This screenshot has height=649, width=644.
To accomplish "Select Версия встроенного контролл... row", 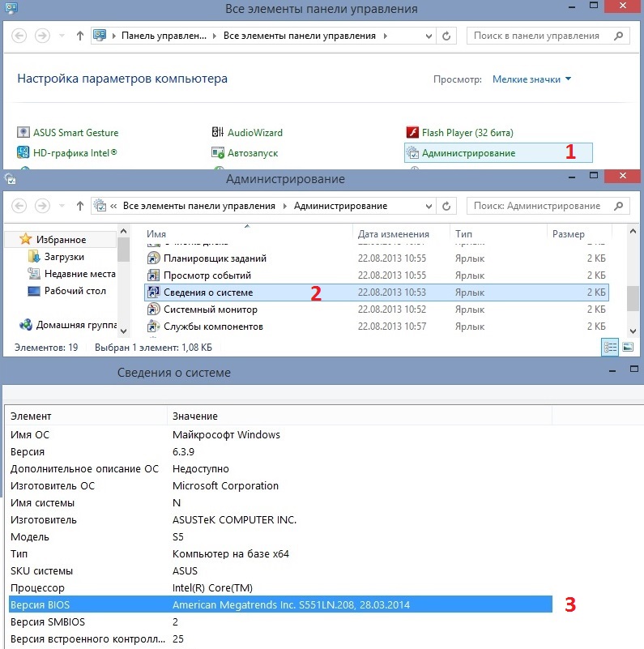I will click(280, 638).
